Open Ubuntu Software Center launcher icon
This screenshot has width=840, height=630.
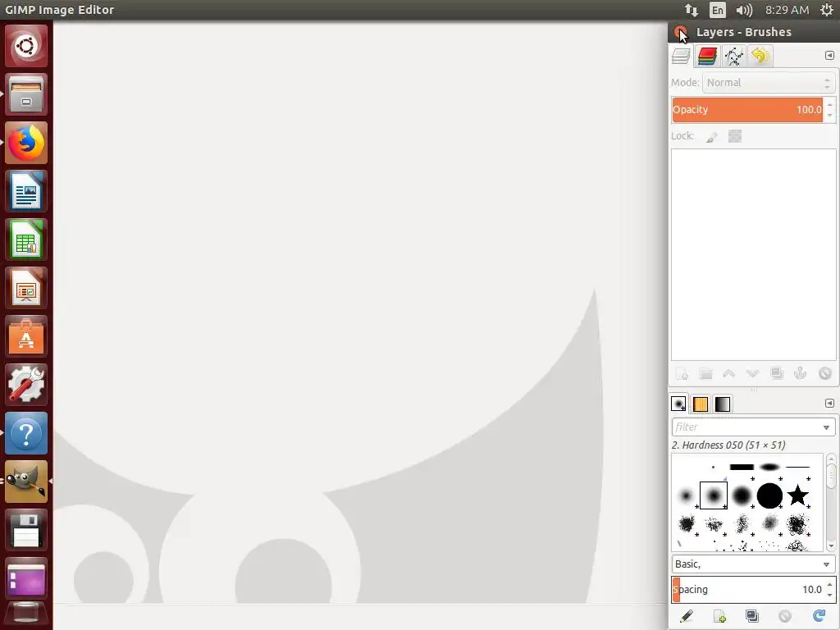click(26, 336)
